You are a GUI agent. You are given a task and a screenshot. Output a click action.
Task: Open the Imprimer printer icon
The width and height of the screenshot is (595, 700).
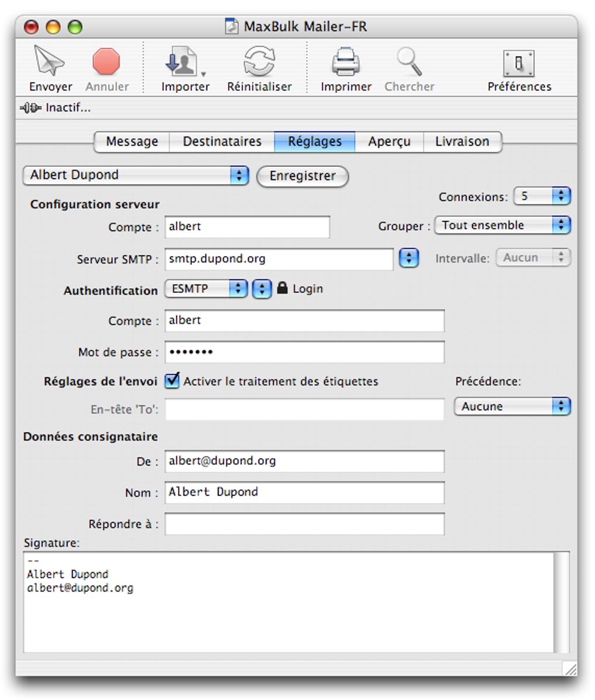click(345, 62)
